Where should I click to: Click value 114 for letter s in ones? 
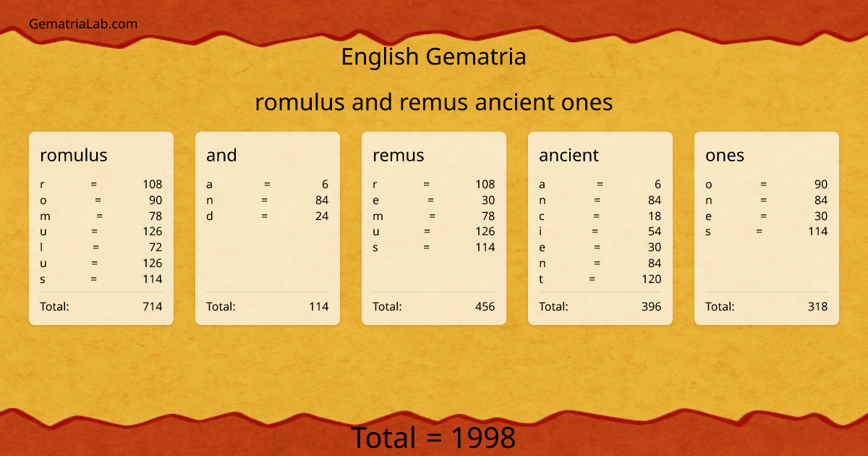pyautogui.click(x=818, y=232)
